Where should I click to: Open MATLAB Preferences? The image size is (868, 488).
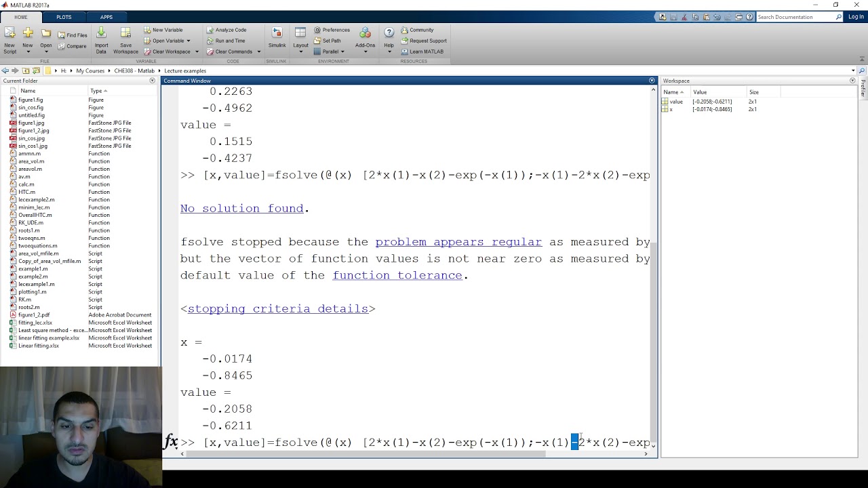point(332,30)
